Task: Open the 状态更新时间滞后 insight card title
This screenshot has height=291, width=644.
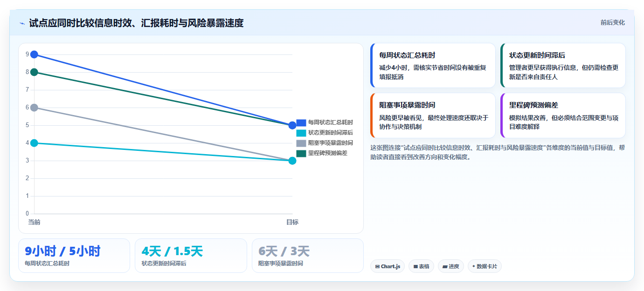Action: 537,55
